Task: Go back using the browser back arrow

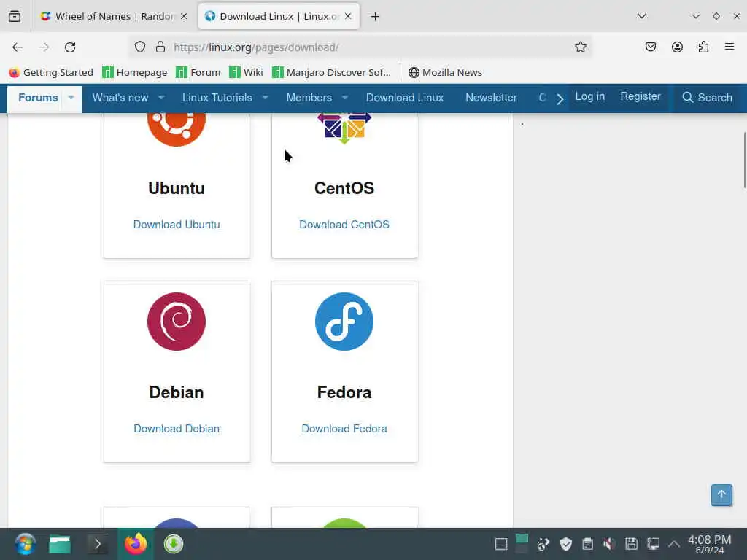Action: point(18,47)
